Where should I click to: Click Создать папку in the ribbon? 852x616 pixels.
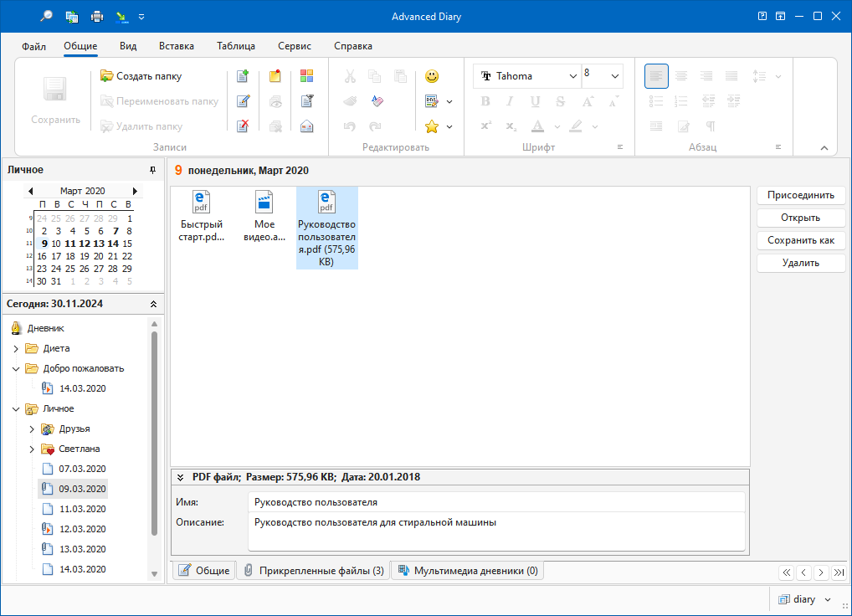(x=141, y=76)
